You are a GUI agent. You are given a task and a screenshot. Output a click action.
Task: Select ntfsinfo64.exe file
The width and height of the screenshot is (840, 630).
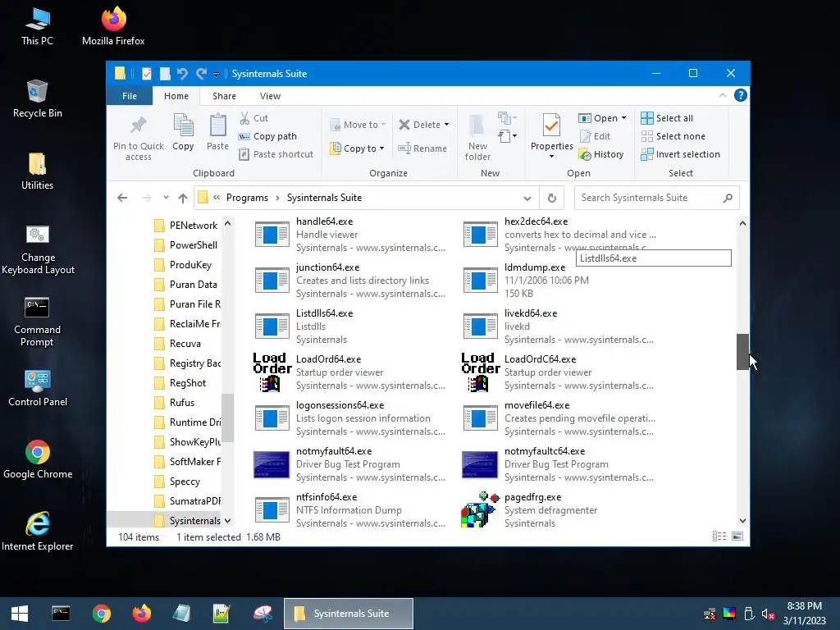coord(348,509)
